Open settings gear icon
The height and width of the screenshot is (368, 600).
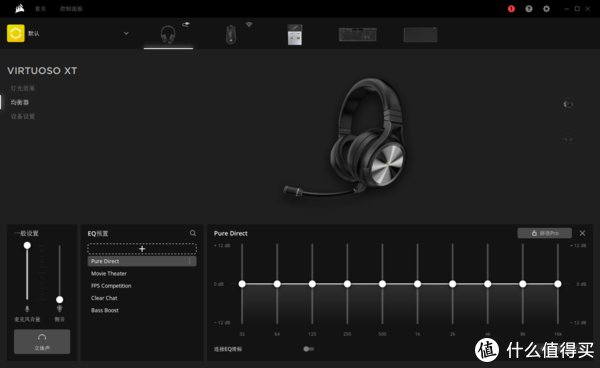point(546,9)
